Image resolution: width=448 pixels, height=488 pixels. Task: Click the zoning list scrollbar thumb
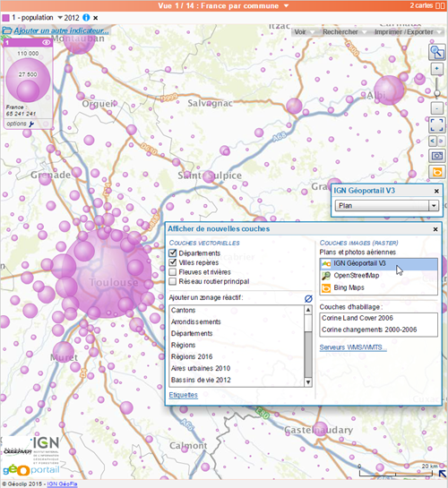(308, 323)
